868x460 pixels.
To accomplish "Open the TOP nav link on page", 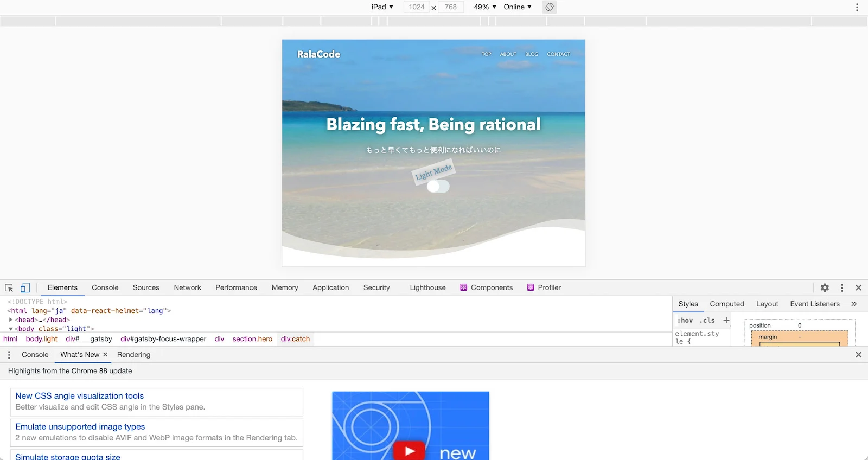I will click(487, 54).
